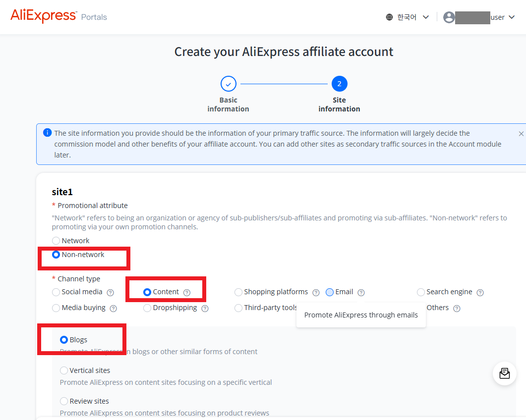Click help icon next to Others
Image resolution: width=526 pixels, height=420 pixels.
pos(457,309)
